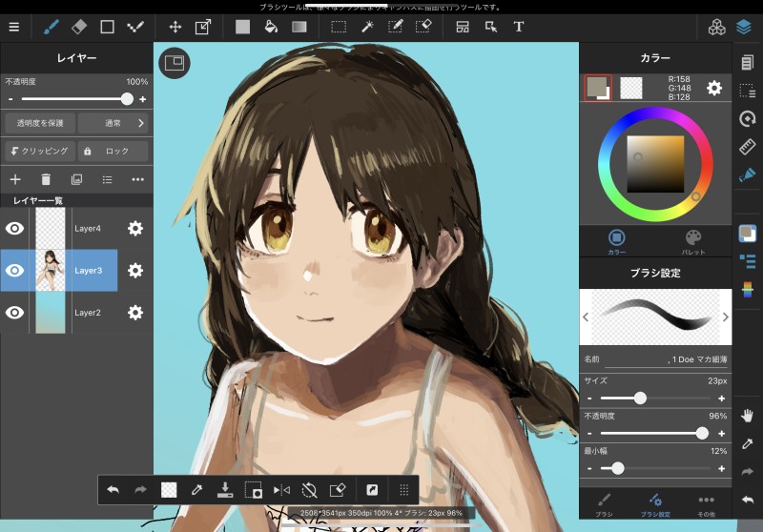Open blend mode 通常 dropdown
The height and width of the screenshot is (532, 763).
(113, 123)
